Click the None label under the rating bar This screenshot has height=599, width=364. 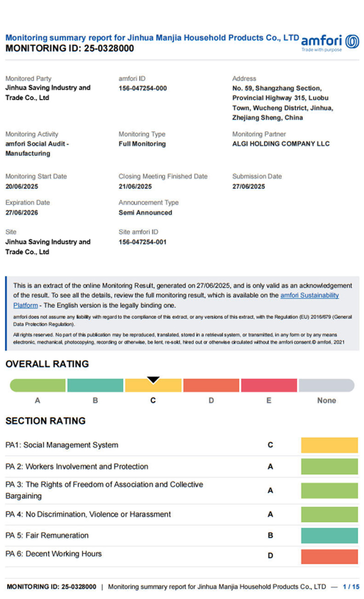326,401
